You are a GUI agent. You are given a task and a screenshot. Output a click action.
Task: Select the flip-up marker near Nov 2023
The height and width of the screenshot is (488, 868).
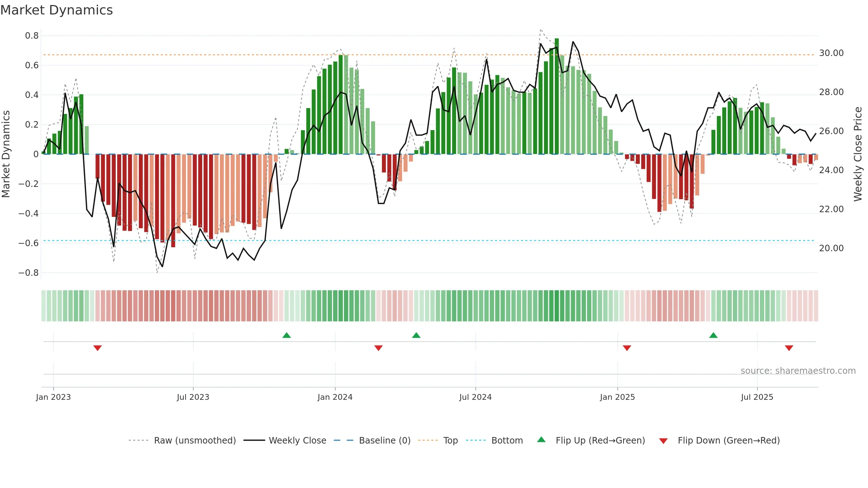(x=286, y=335)
